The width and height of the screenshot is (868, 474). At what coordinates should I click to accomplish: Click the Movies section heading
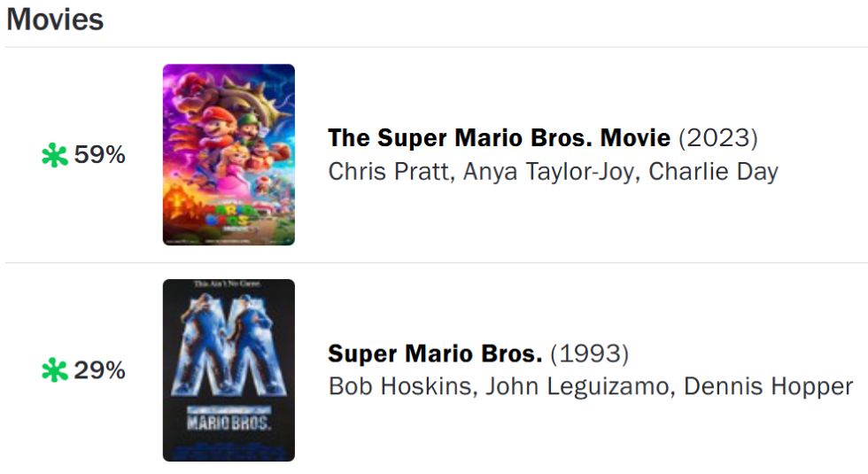[55, 19]
